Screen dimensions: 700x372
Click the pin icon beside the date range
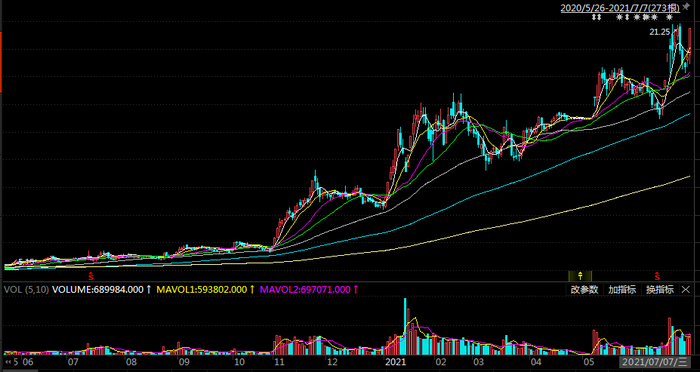pos(686,7)
